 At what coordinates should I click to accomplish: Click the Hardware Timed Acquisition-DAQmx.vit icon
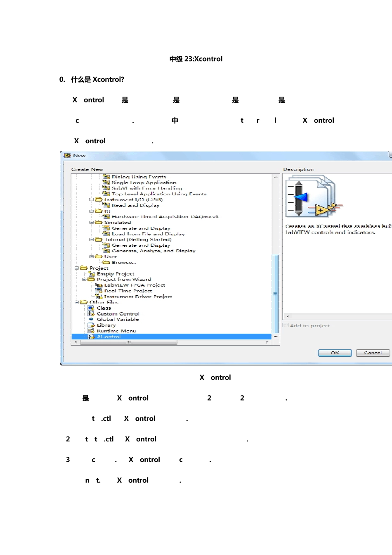pyautogui.click(x=106, y=216)
